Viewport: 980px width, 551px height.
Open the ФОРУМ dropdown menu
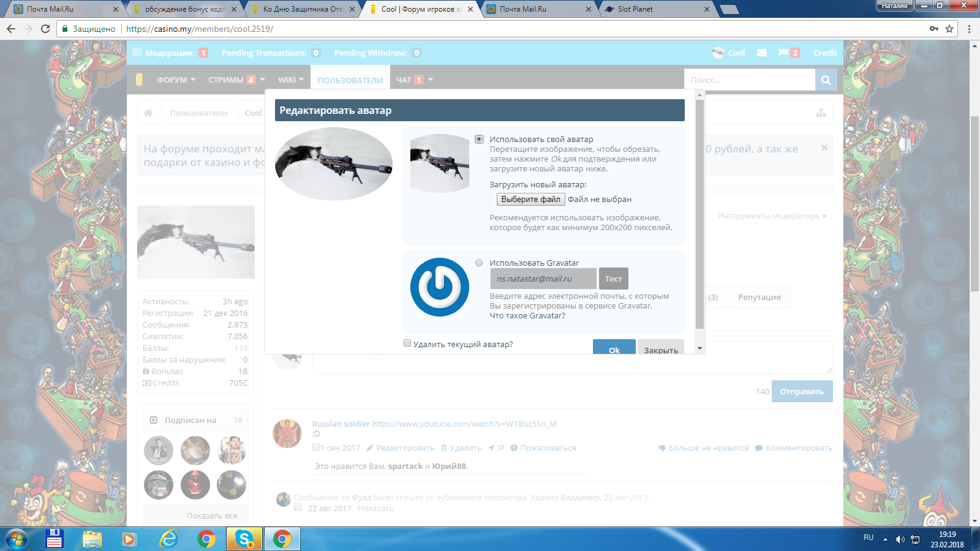coord(176,80)
